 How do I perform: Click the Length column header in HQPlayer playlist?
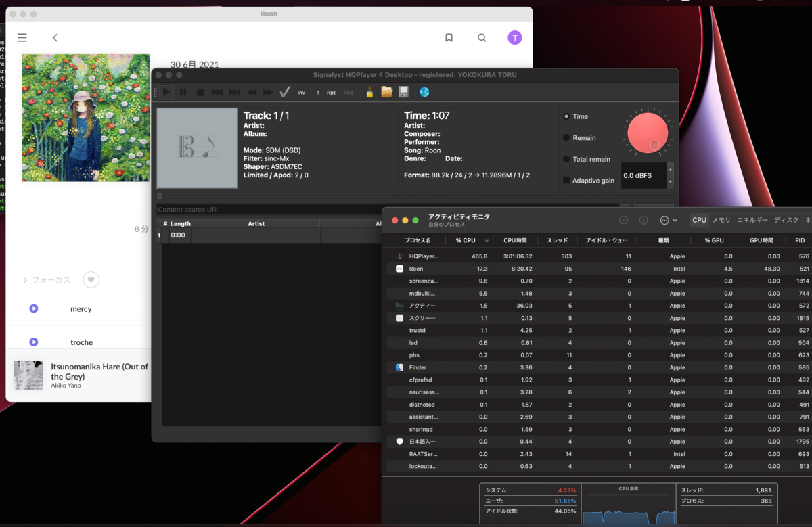pyautogui.click(x=181, y=223)
